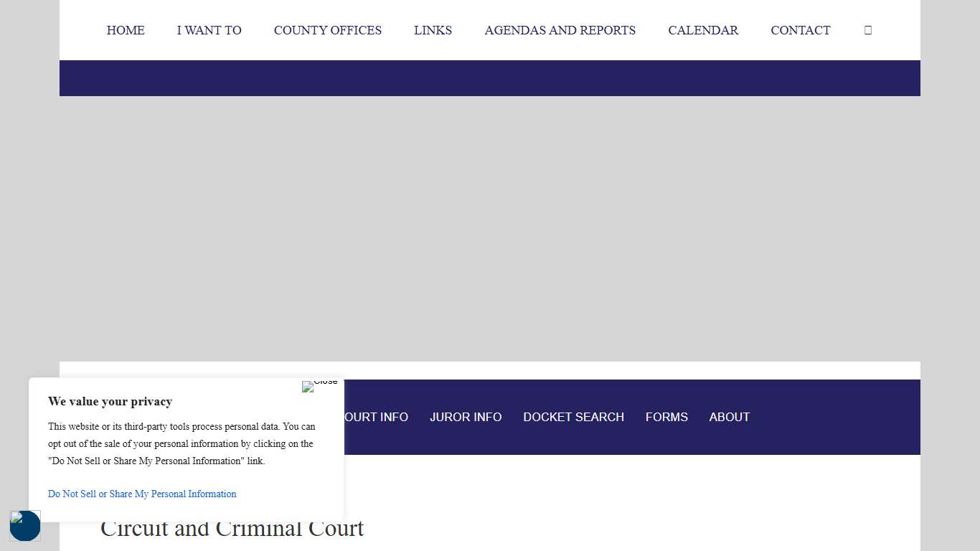
Task: Click the Circuit and Criminal Court heading
Action: coord(232,528)
